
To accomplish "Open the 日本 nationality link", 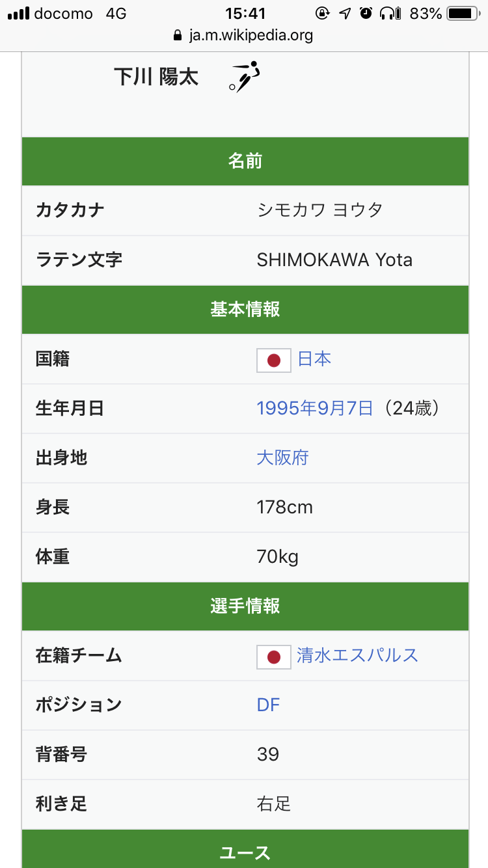I will (314, 359).
